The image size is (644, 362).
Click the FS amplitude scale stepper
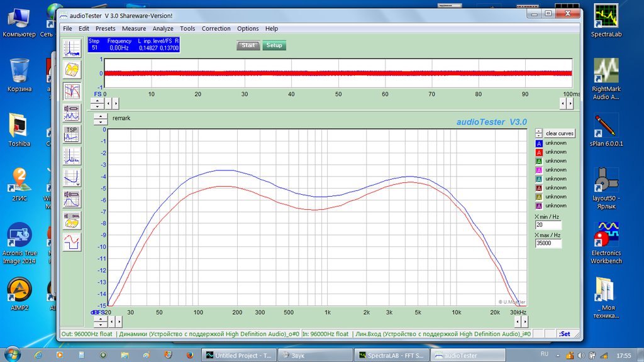point(97,104)
